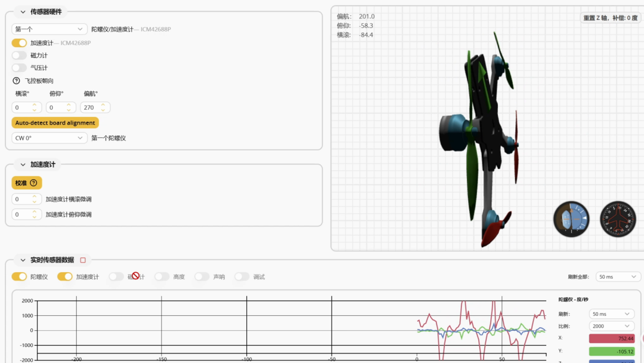Click the 偏航 201.0 readout text
Screen dimensions: 644x363
point(355,17)
